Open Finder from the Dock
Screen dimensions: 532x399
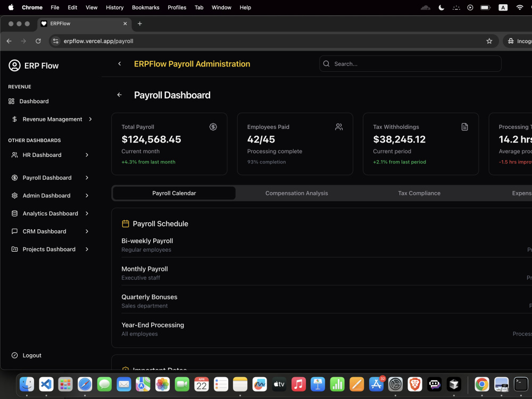tap(27, 385)
